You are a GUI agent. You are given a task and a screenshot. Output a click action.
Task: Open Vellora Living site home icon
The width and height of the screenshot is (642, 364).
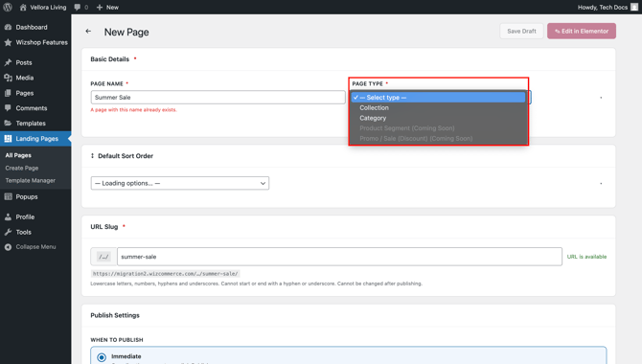[x=23, y=7]
